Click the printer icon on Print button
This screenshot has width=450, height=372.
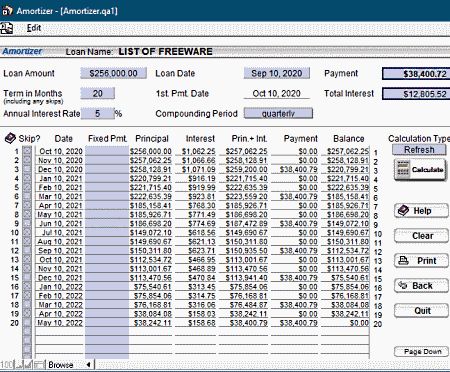click(404, 260)
